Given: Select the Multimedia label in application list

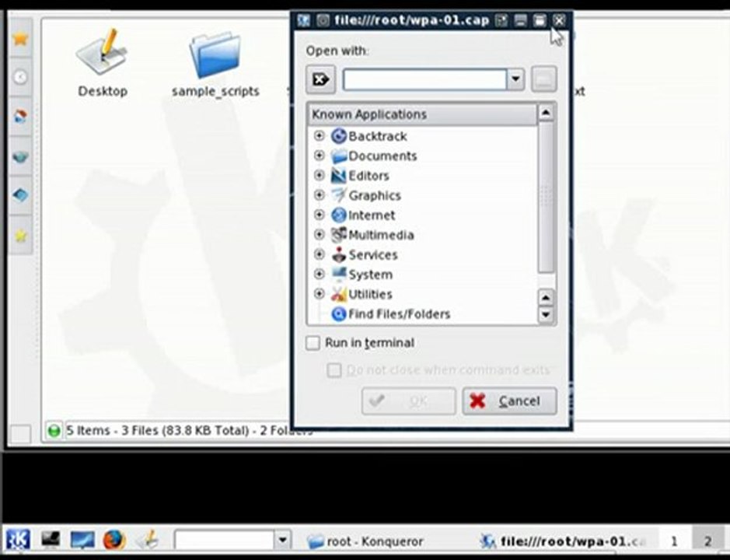Looking at the screenshot, I should point(381,235).
